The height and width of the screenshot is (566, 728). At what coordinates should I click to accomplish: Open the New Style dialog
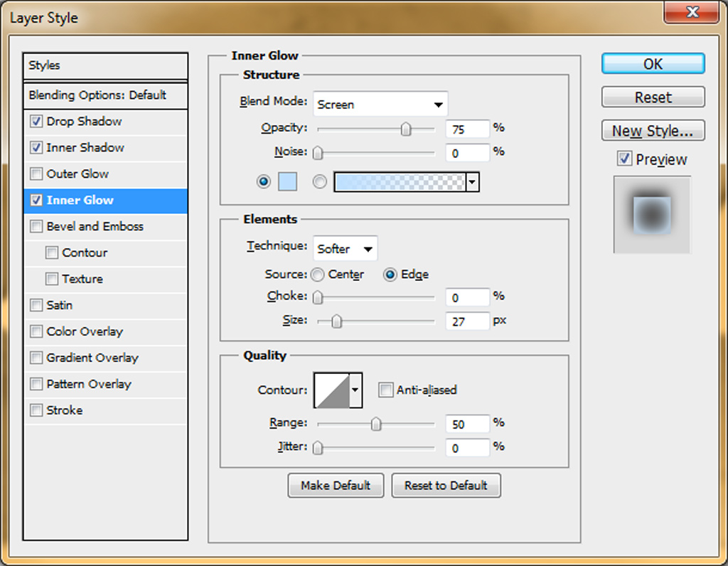coord(653,130)
